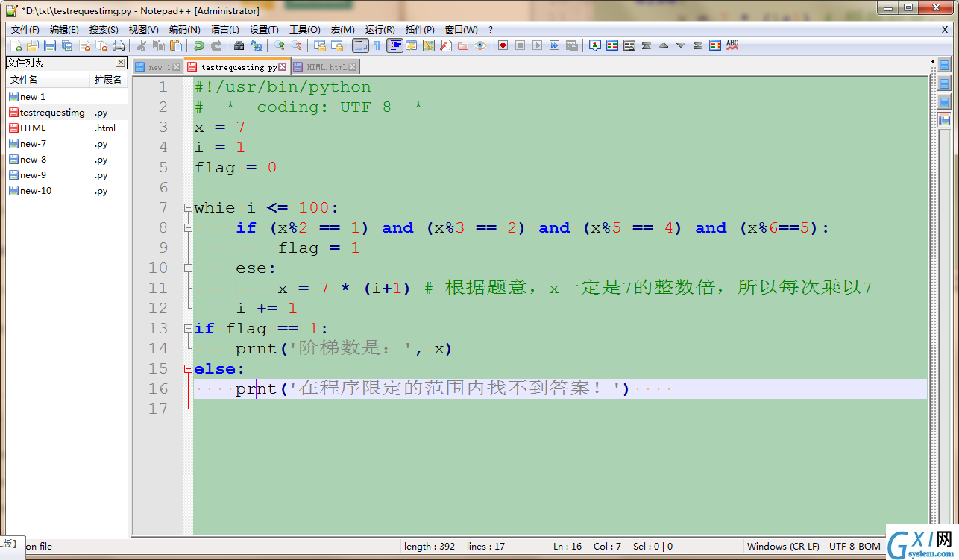Run macro multiple times icon
Viewport: 959px width, 560px height.
[x=554, y=45]
